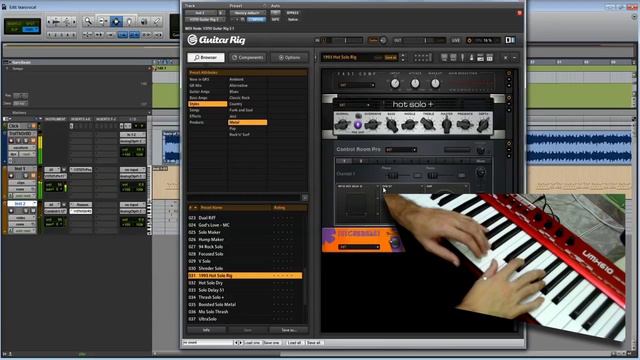Click the Guitar Rig logo

pos(216,40)
